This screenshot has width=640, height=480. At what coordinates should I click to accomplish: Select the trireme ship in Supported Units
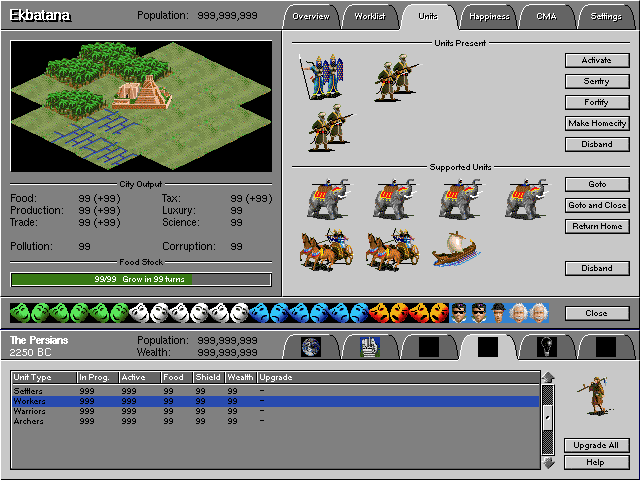pyautogui.click(x=456, y=249)
